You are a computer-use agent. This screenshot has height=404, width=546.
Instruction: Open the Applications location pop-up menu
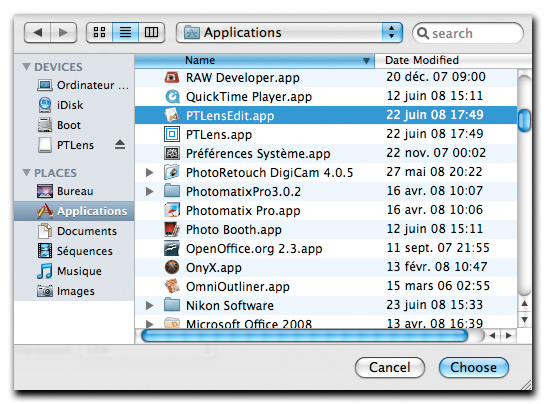[x=289, y=33]
